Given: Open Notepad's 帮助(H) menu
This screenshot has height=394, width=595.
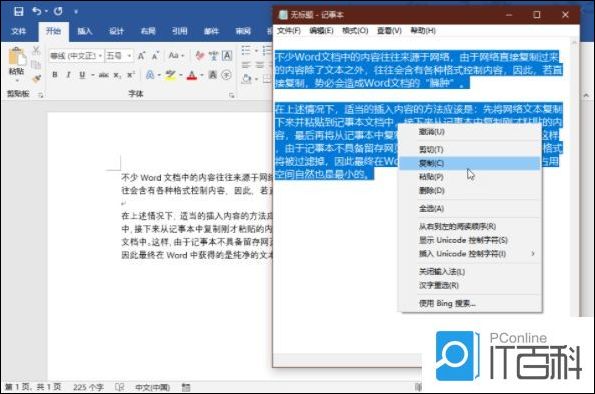Looking at the screenshot, I should pyautogui.click(x=423, y=31).
